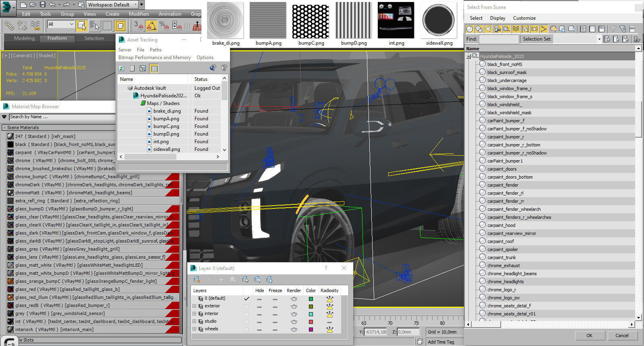Click Cancel in Select From Scene

click(622, 336)
